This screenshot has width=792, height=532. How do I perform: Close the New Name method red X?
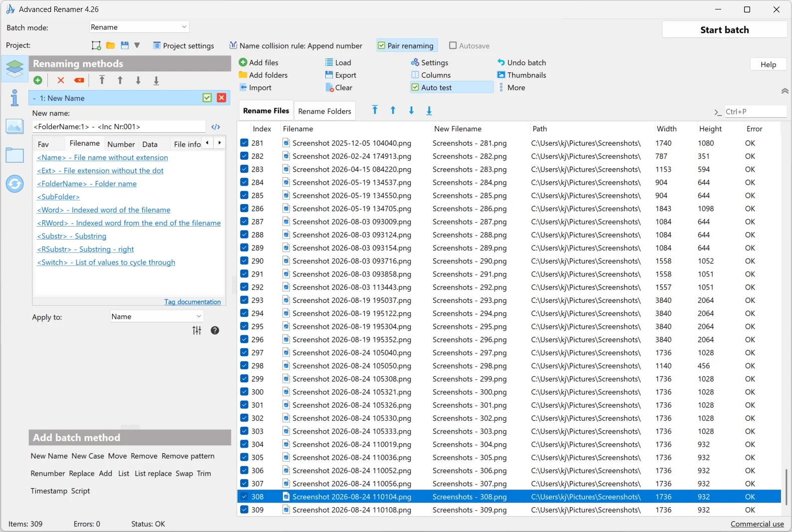point(222,98)
